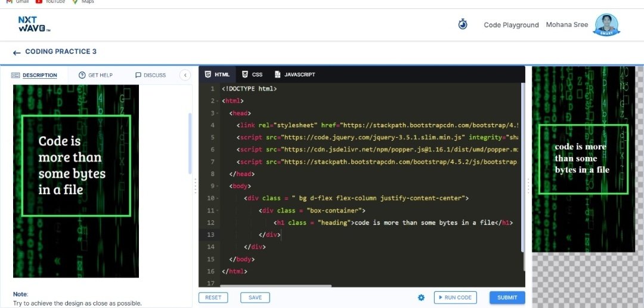Open the Code Playground link
Image resolution: width=644 pixels, height=308 pixels.
(511, 24)
